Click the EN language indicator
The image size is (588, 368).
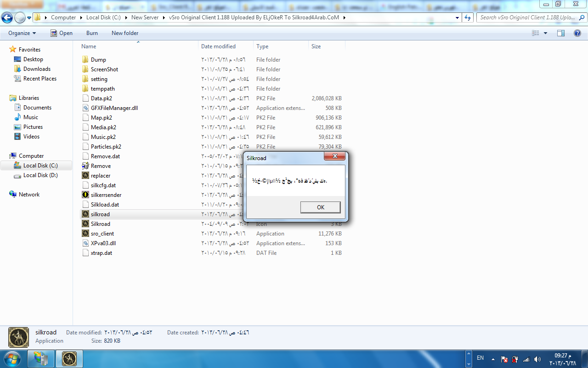click(x=480, y=358)
